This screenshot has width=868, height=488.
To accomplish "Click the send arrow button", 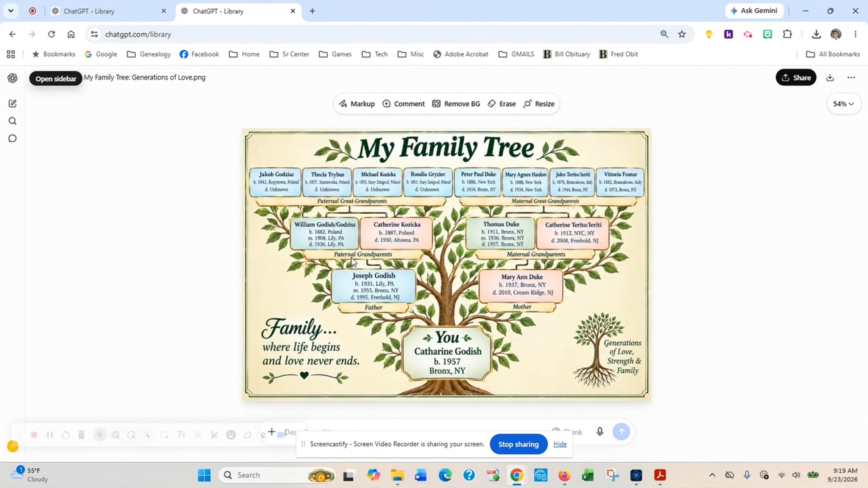I will (x=621, y=432).
